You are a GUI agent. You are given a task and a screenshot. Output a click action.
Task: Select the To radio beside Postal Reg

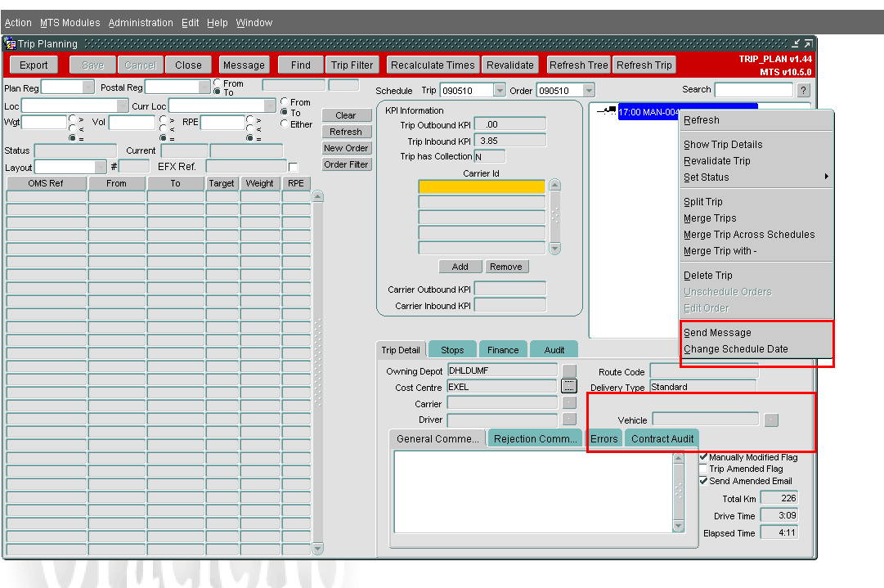[x=218, y=92]
